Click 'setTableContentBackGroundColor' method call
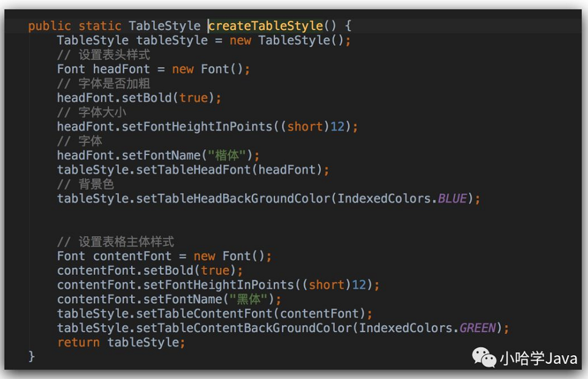 tap(244, 328)
